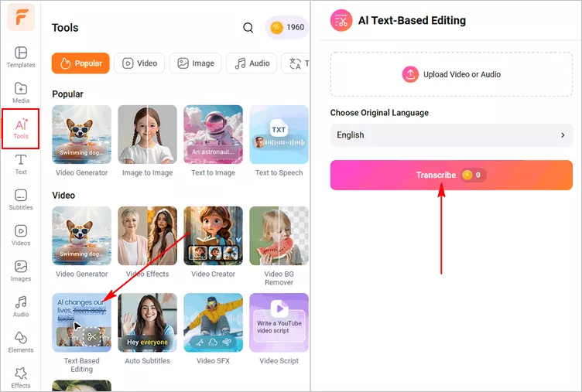Open the Text sidebar section
582x392 pixels.
[21, 164]
